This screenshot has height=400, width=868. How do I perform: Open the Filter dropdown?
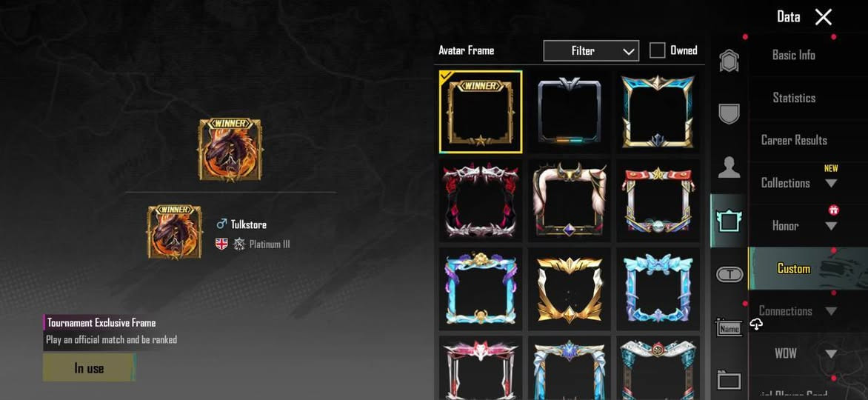(591, 50)
